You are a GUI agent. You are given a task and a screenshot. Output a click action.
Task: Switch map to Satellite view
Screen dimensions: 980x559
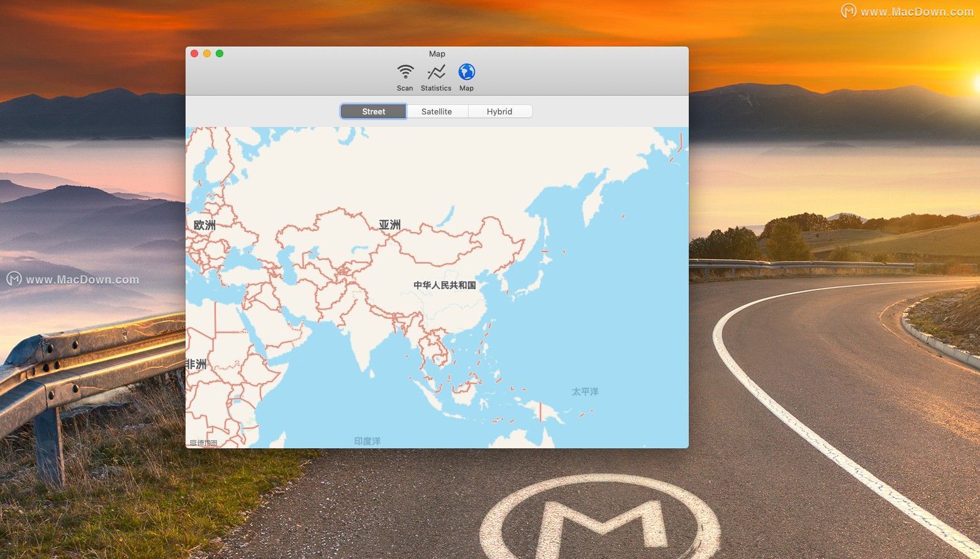point(437,111)
